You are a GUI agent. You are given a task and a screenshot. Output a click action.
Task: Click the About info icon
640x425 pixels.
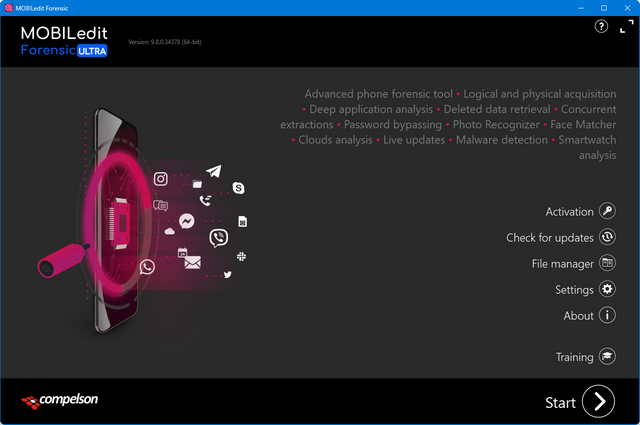(x=607, y=315)
